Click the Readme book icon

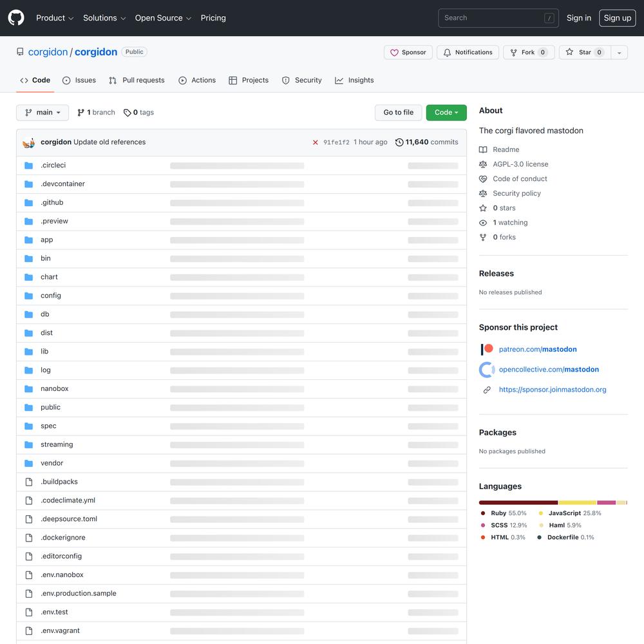483,150
